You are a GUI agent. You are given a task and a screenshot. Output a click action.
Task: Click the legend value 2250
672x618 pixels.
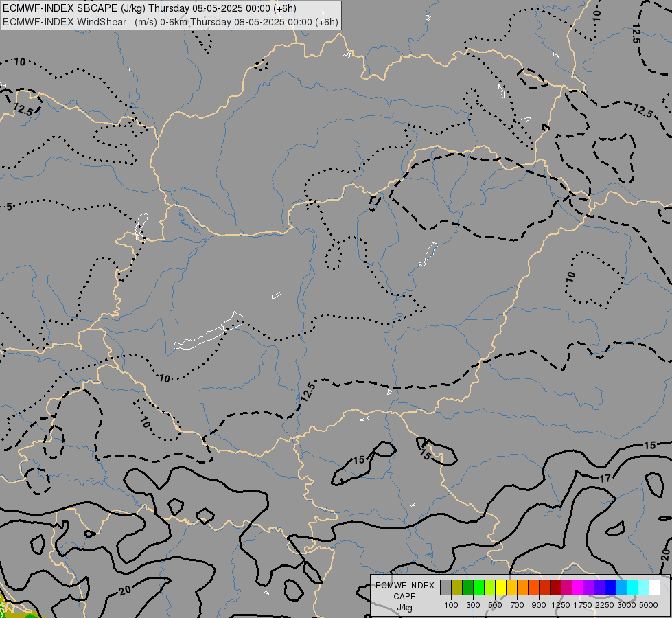coord(605,605)
